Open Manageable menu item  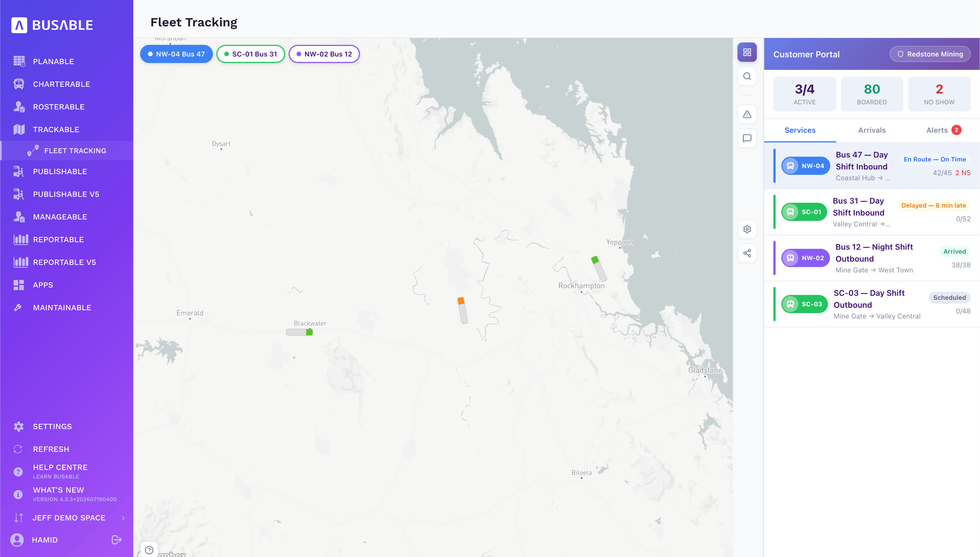[67, 217]
